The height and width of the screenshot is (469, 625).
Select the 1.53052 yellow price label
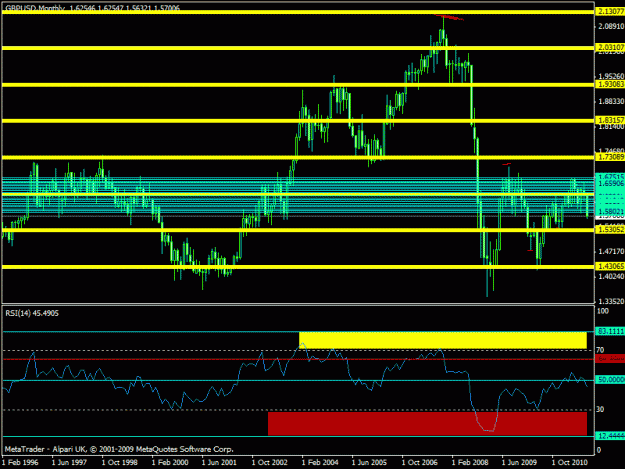(x=610, y=230)
